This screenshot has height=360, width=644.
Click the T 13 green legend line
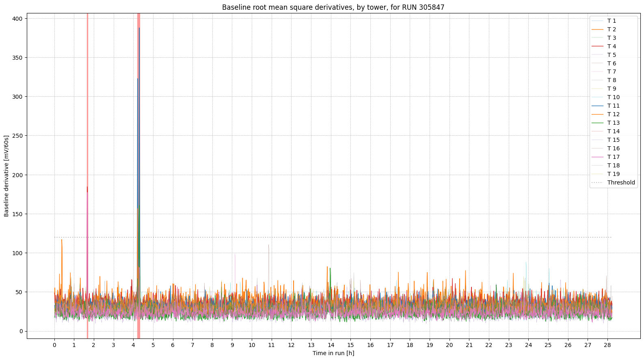click(598, 123)
